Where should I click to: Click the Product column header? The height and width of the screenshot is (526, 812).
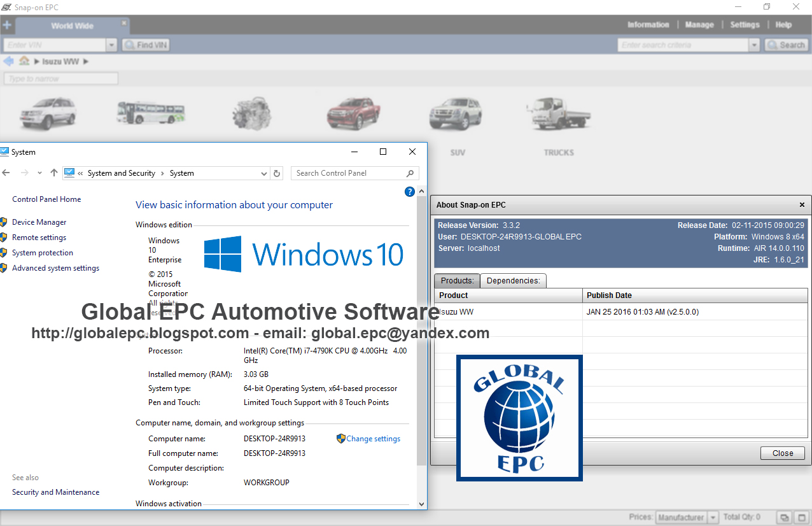[508, 295]
